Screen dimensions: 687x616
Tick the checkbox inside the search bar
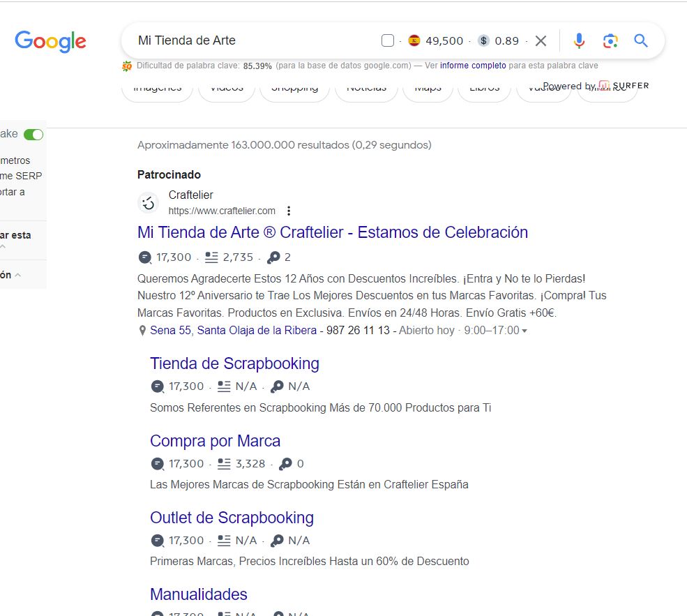point(387,40)
